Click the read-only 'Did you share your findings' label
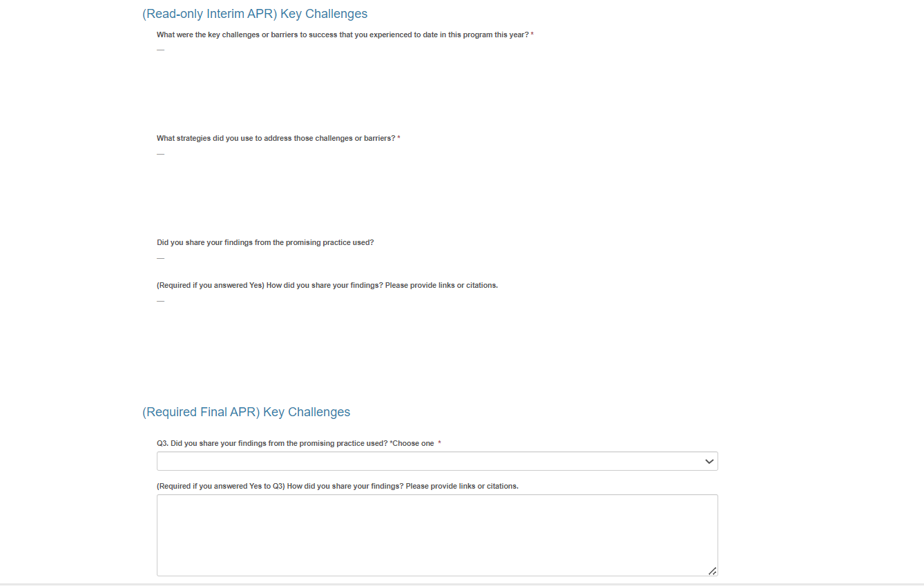 (265, 242)
